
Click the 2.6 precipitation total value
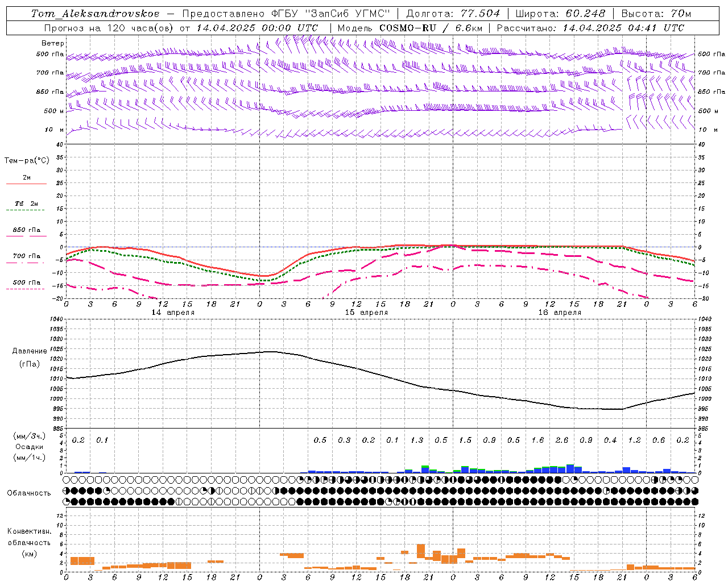pyautogui.click(x=562, y=440)
